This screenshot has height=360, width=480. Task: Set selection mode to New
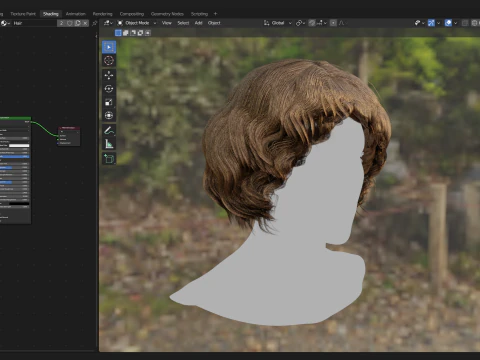[118, 33]
